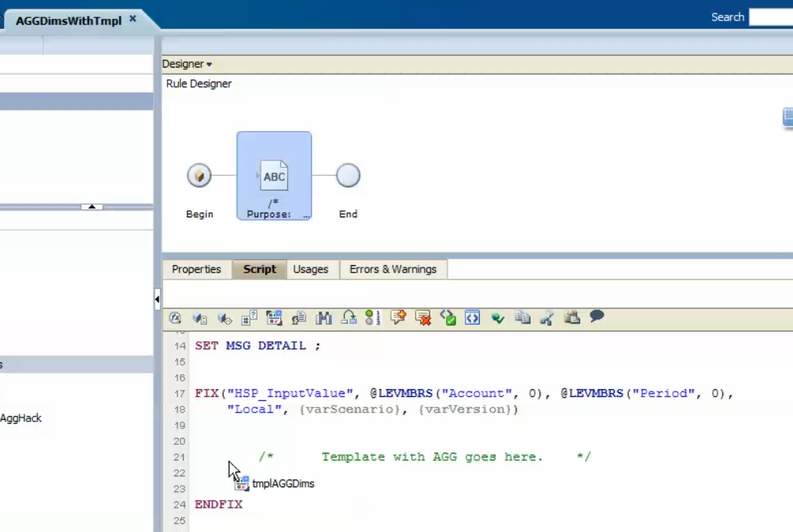This screenshot has height=532, width=793.
Task: Open the Properties tab
Action: click(x=196, y=269)
